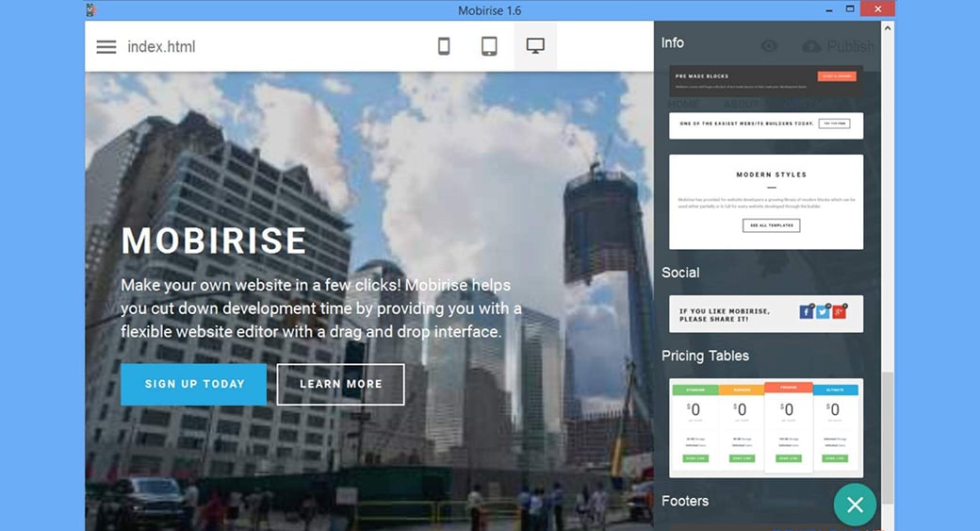Click the Publish cloud button
Screen dimensions: 980x531
click(838, 46)
